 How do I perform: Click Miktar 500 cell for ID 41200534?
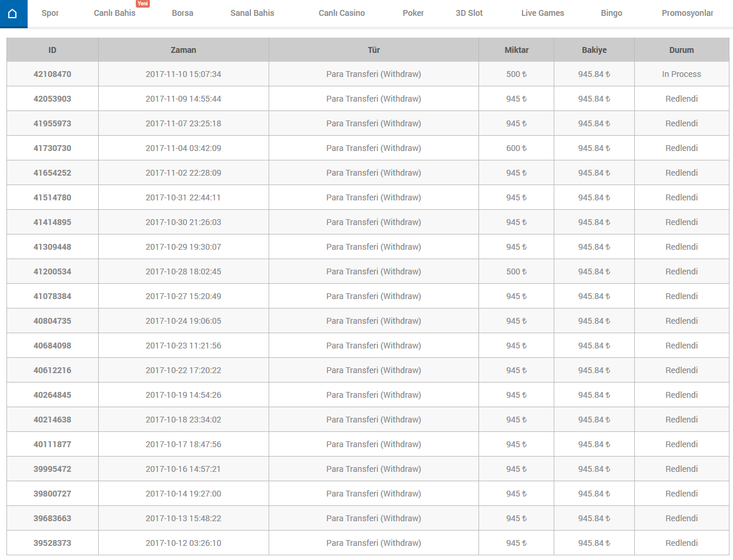[x=517, y=271]
